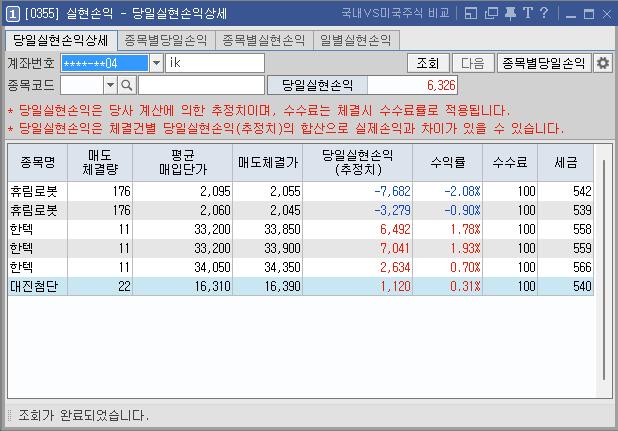Select 한텍 row with 2,634 profit

(300, 267)
